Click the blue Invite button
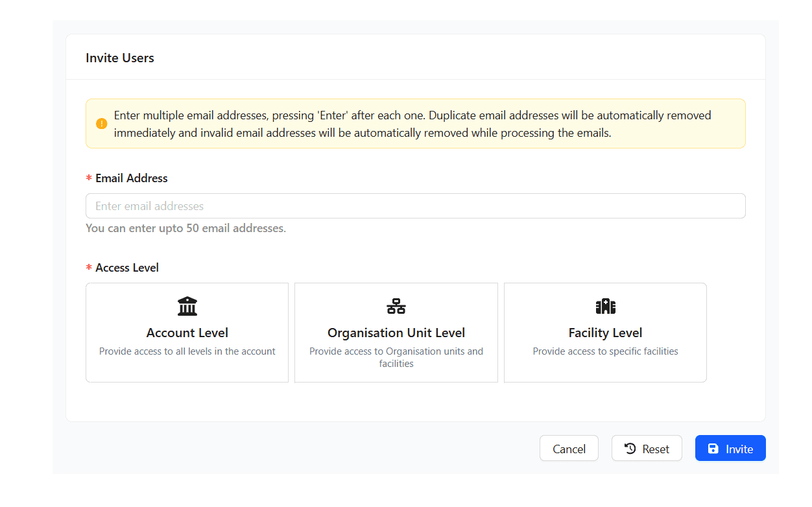The width and height of the screenshot is (812, 507). pos(730,447)
